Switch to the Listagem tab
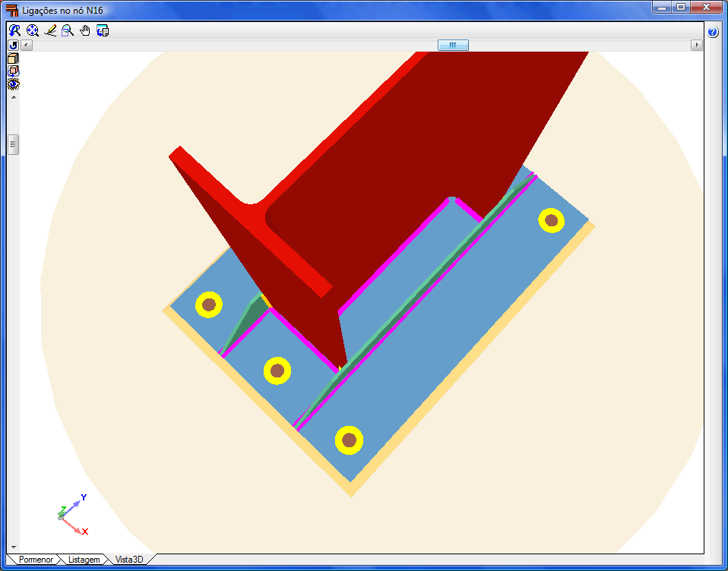Viewport: 728px width, 571px height. coord(84,560)
